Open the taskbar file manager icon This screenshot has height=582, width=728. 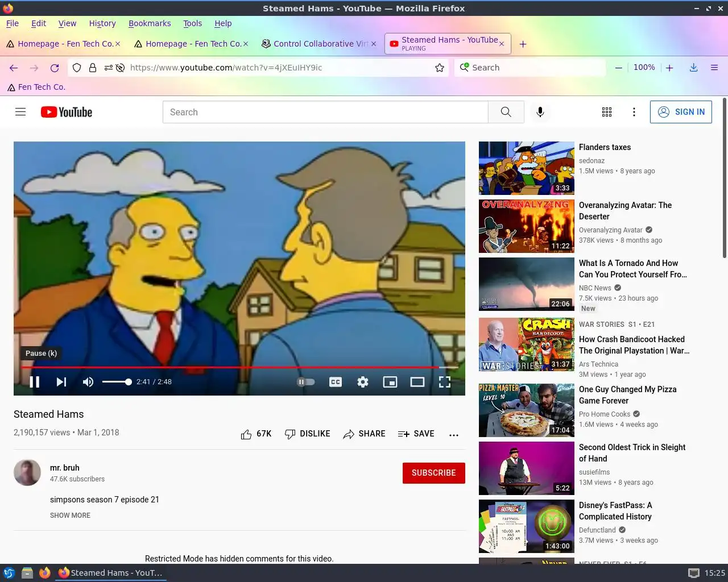27,573
